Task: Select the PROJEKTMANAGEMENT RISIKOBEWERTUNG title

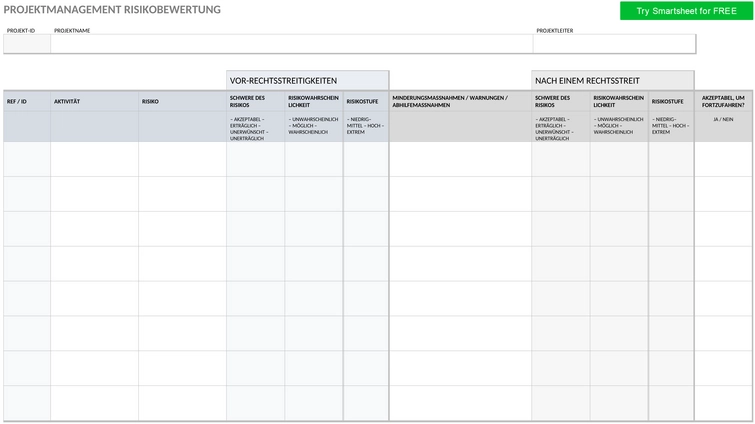Action: coord(112,10)
